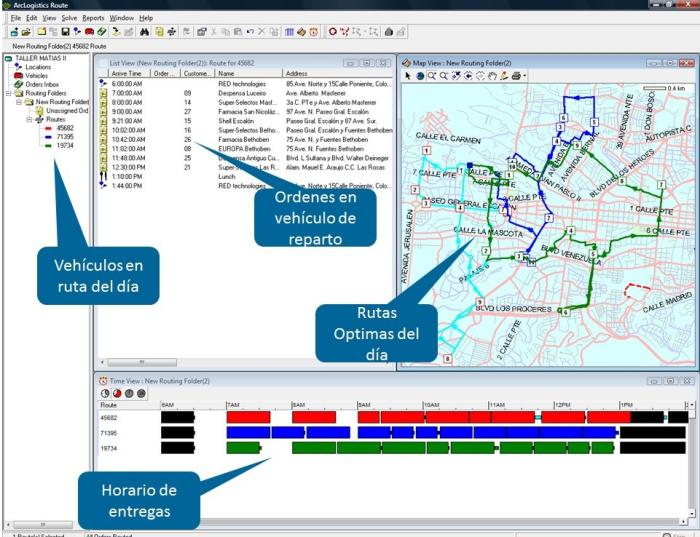Click the Vehicles red truck icon in tree
This screenshot has width=700, height=537.
[x=17, y=75]
